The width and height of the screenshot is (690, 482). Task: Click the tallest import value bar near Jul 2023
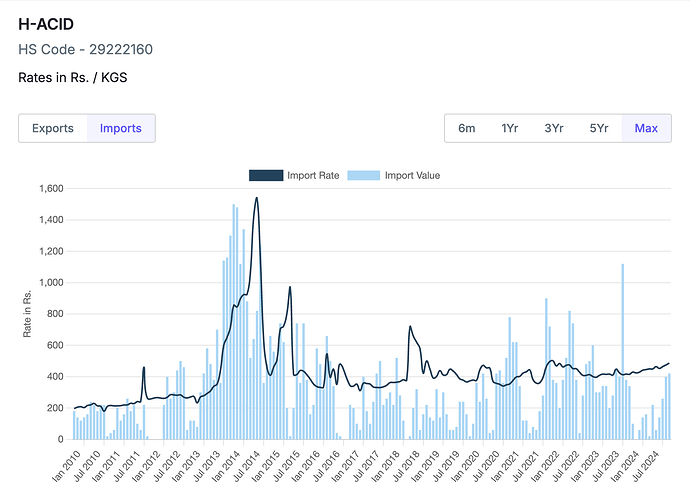pos(623,351)
